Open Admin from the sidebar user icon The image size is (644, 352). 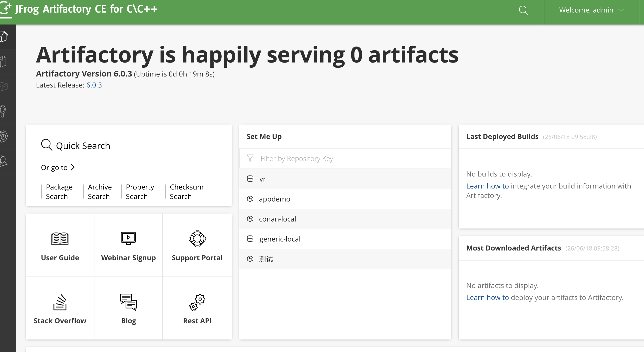pyautogui.click(x=4, y=161)
